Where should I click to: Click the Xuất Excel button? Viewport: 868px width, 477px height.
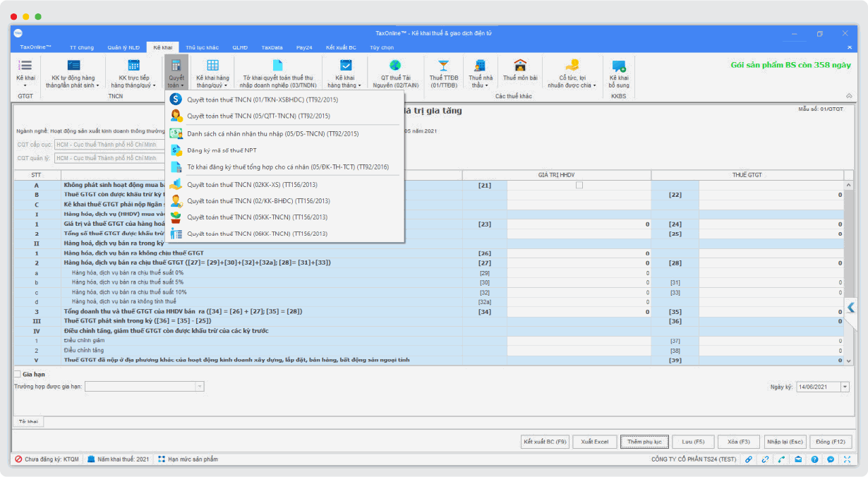click(x=594, y=442)
